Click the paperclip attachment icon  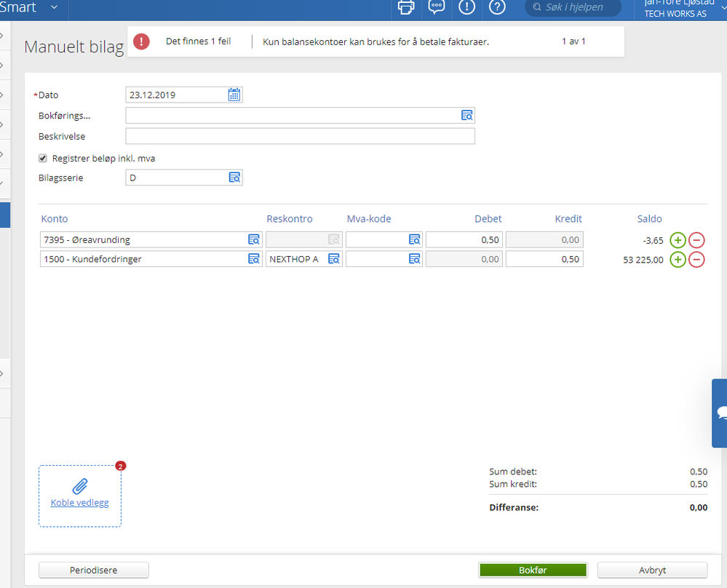pos(80,486)
